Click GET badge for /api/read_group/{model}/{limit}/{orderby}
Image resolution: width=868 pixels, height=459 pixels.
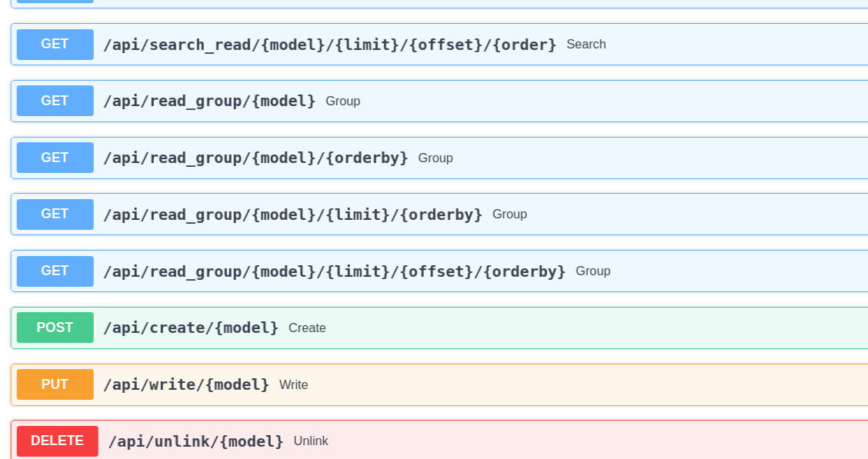point(55,214)
